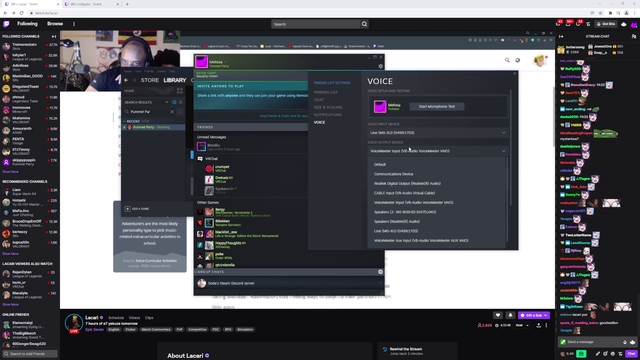Open the Chat settings section
The width and height of the screenshot is (640, 360).
point(318,100)
